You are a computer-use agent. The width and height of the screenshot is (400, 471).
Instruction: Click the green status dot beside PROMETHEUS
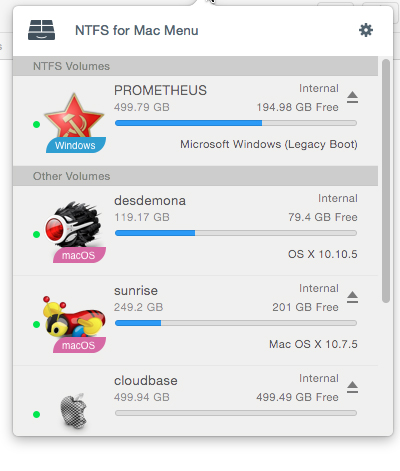coord(37,125)
